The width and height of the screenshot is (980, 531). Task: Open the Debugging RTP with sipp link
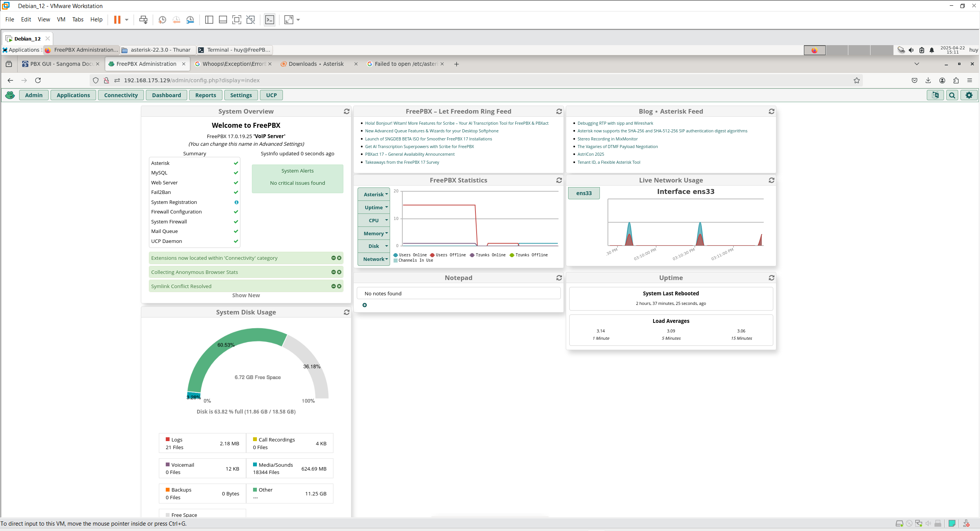click(615, 123)
